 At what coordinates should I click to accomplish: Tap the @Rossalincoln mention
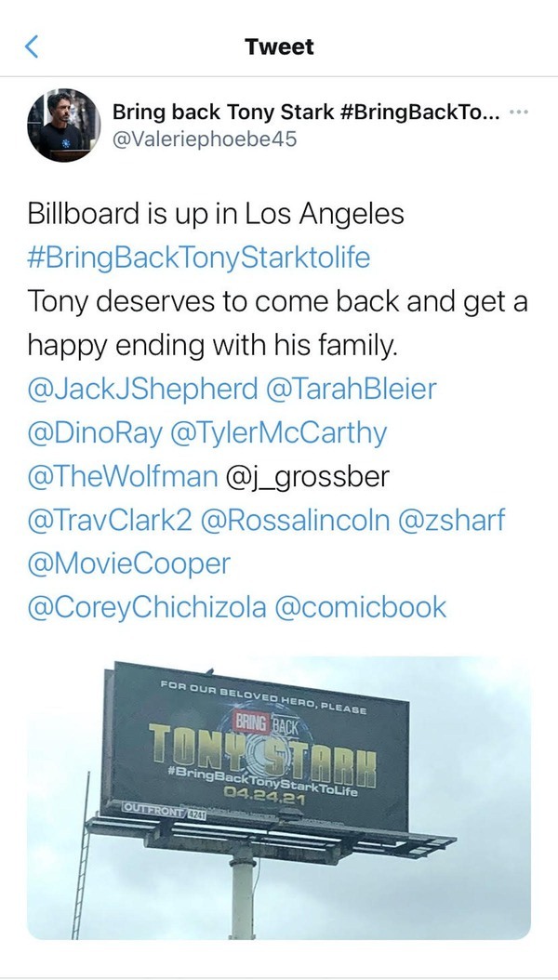click(295, 520)
